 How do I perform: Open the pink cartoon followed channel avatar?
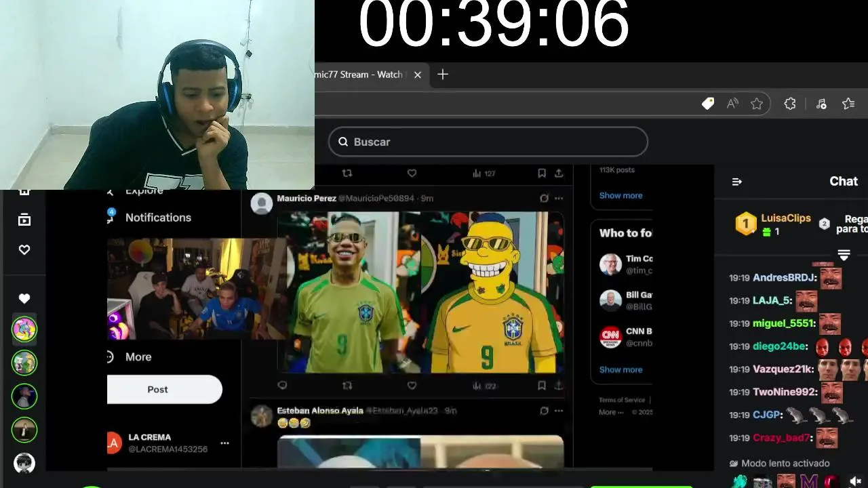24,329
